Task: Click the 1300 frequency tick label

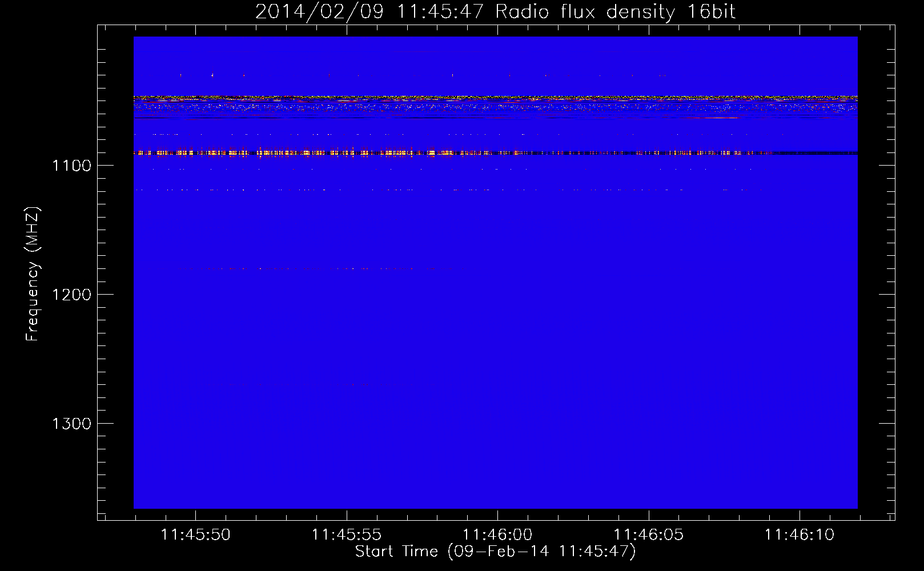Action: [71, 424]
